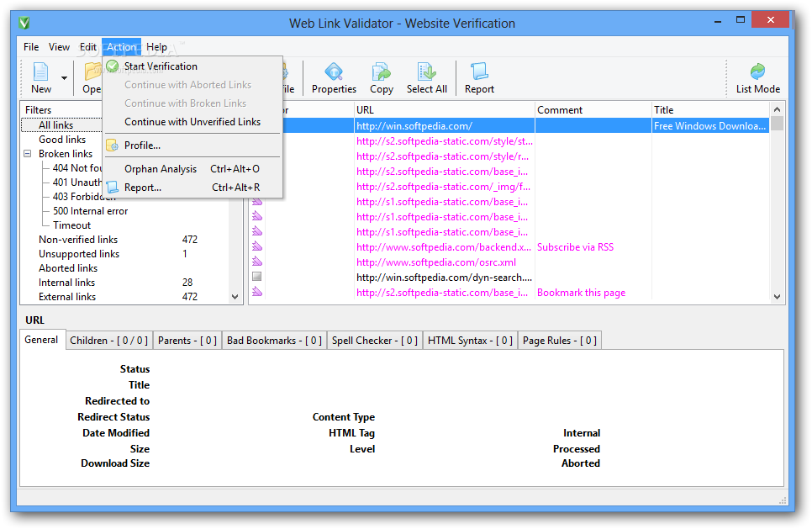812x529 pixels.
Task: Maximize the Web Link Validator window
Action: (x=741, y=19)
